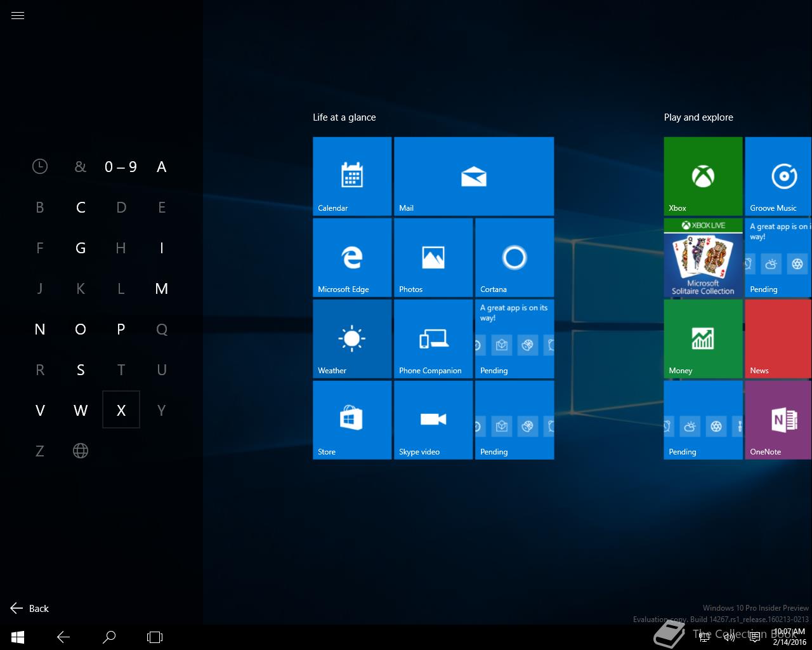Open the Xbox tile
The height and width of the screenshot is (650, 812).
704,176
